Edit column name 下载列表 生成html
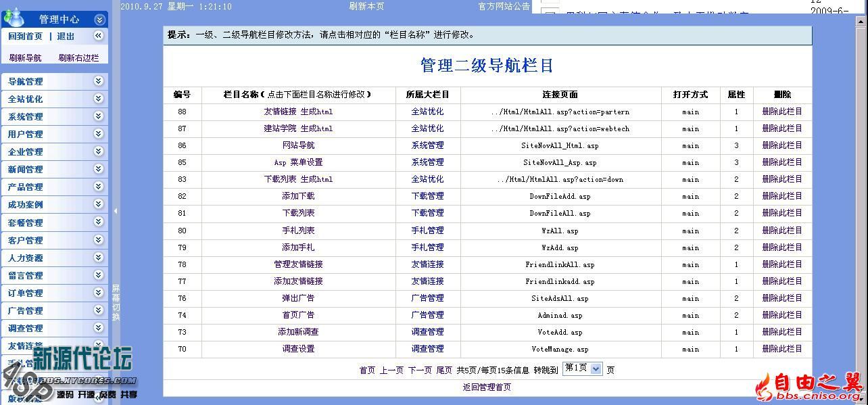The width and height of the screenshot is (868, 405). click(298, 179)
